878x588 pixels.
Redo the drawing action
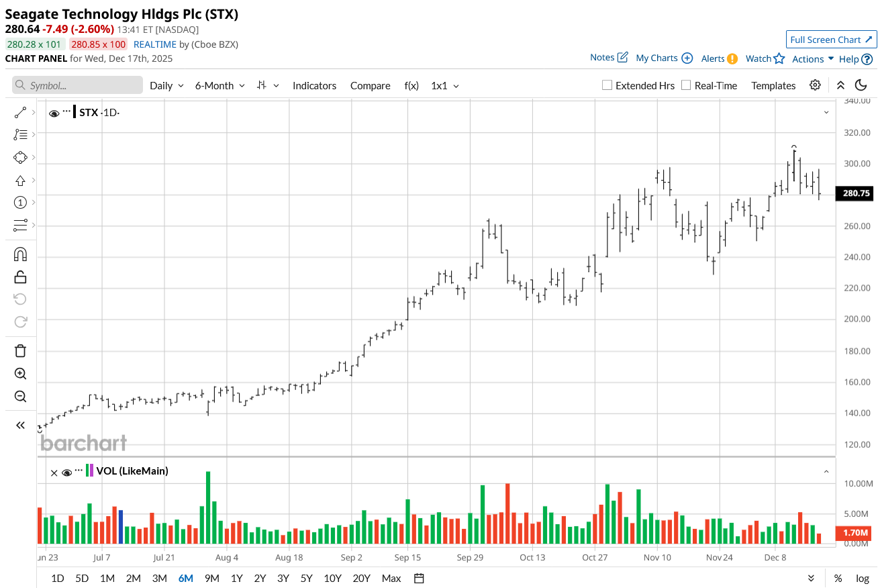tap(20, 322)
